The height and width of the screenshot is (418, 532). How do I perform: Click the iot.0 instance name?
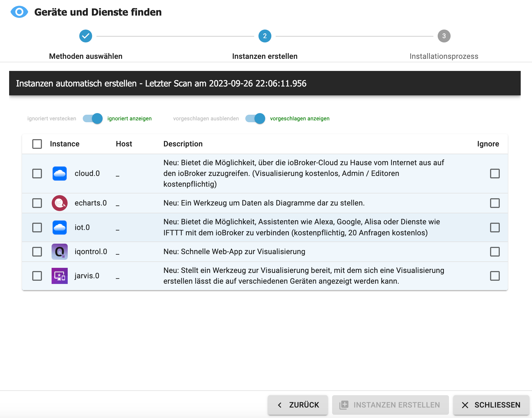[x=82, y=228]
